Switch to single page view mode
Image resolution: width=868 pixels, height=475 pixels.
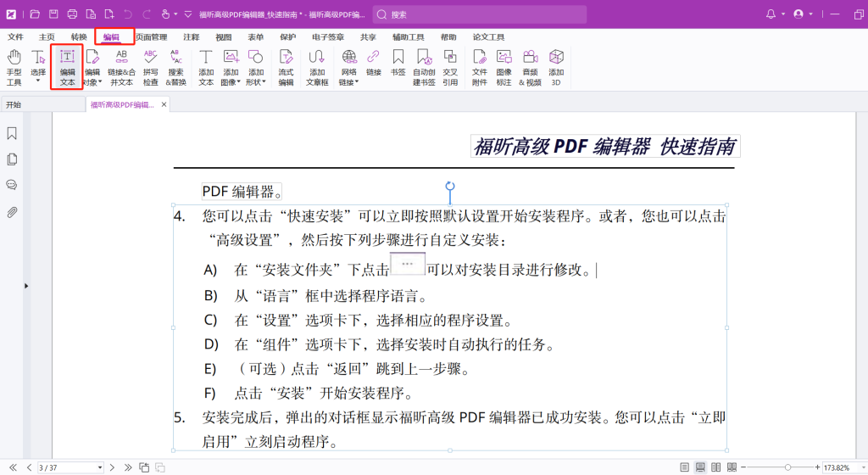(x=684, y=468)
